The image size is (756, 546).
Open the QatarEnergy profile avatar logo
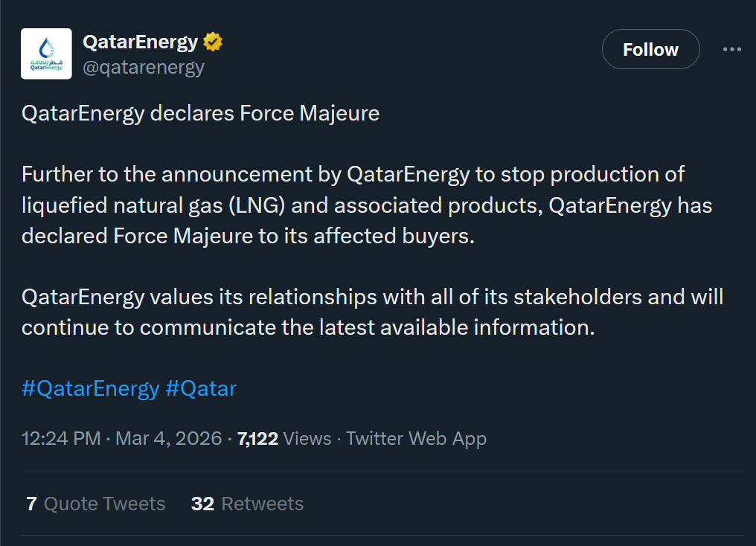coord(46,54)
